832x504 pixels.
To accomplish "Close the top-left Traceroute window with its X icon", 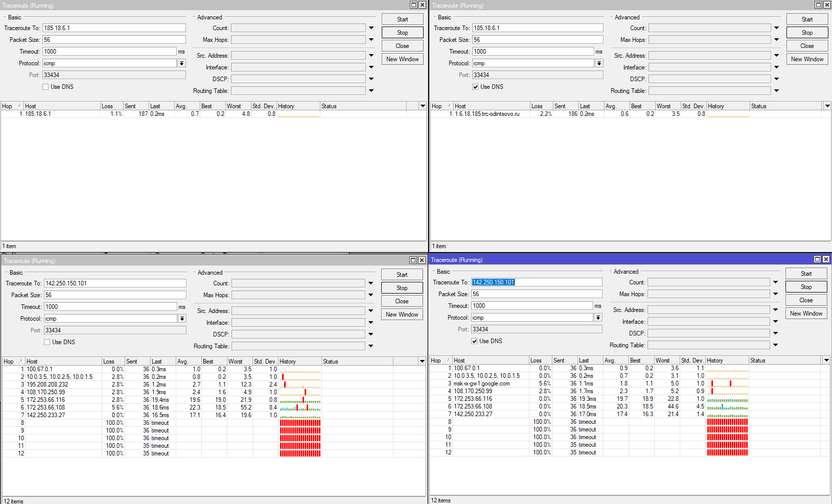I will click(x=422, y=5).
